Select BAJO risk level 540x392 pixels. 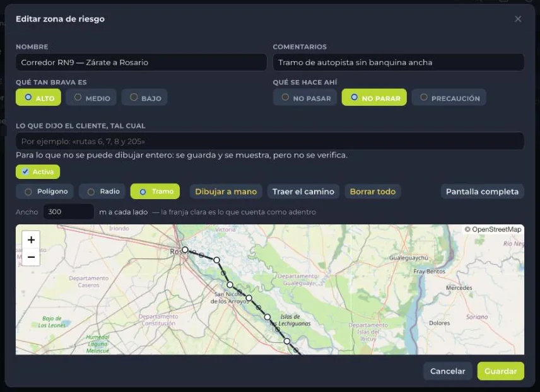tap(144, 98)
